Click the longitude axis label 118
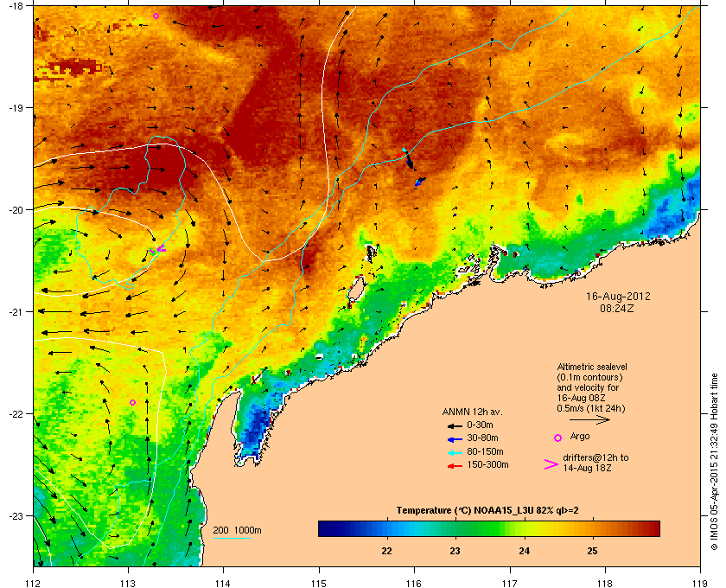This screenshot has width=726, height=588. (605, 583)
